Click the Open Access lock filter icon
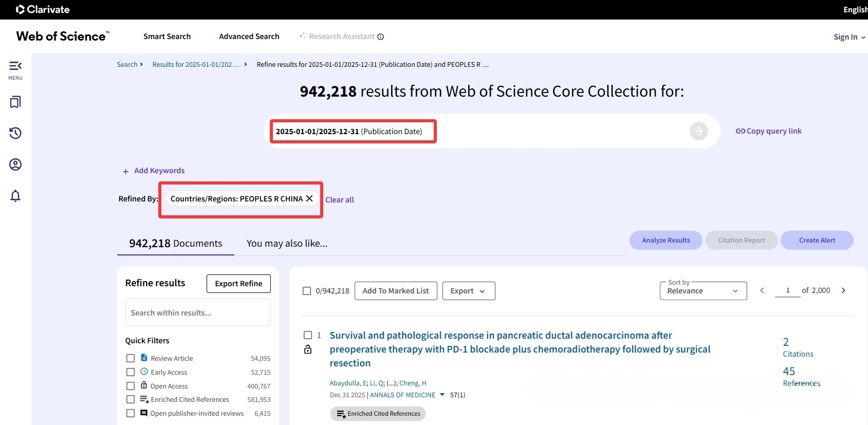868x425 pixels. pos(144,385)
